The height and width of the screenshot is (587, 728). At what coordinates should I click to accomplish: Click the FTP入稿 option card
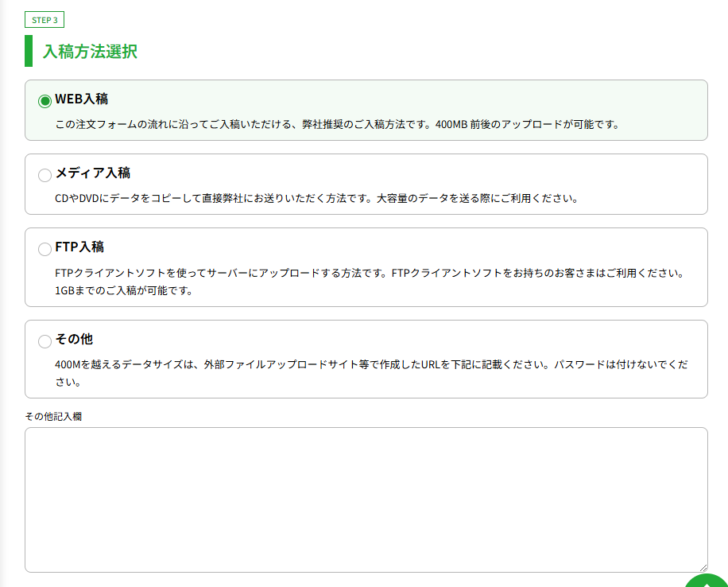[x=366, y=266]
